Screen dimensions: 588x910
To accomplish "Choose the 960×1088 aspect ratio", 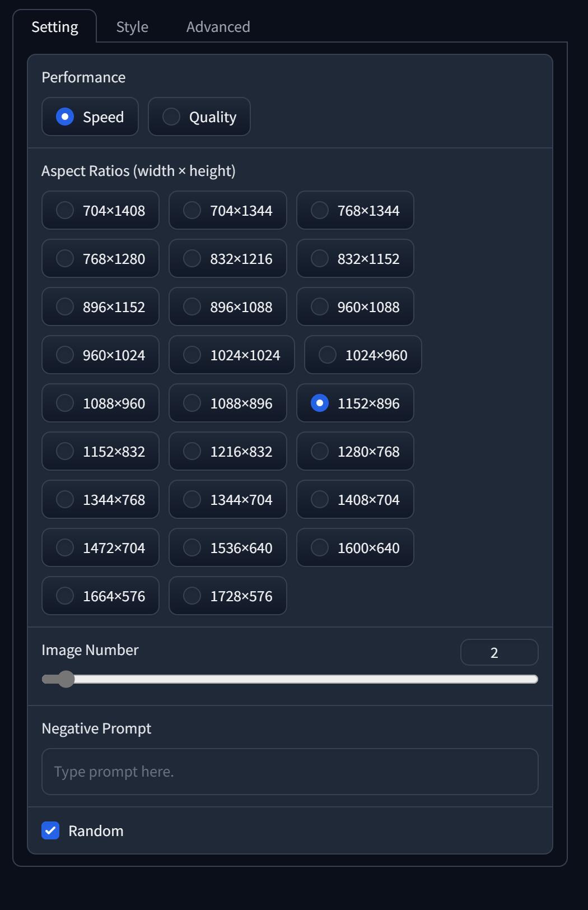I will [x=355, y=307].
